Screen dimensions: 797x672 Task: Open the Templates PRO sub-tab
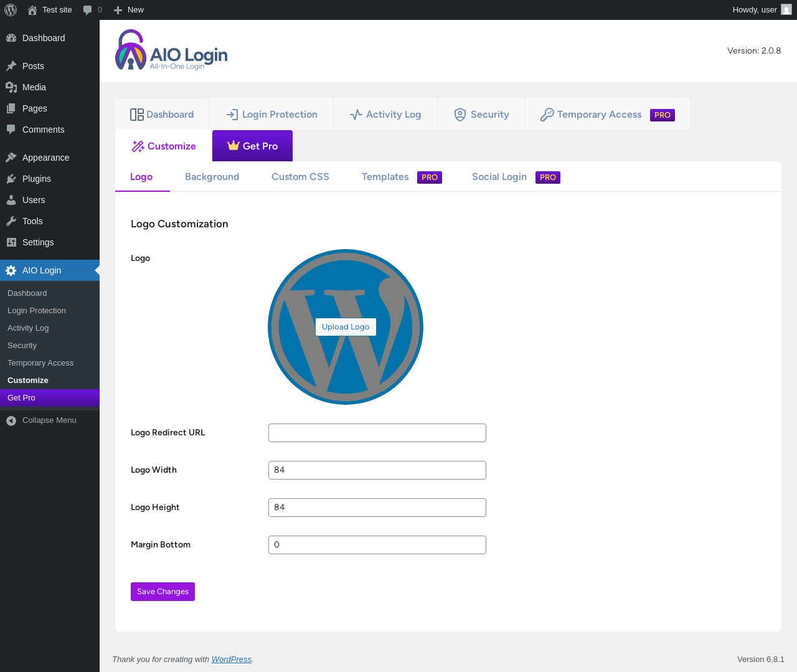402,177
